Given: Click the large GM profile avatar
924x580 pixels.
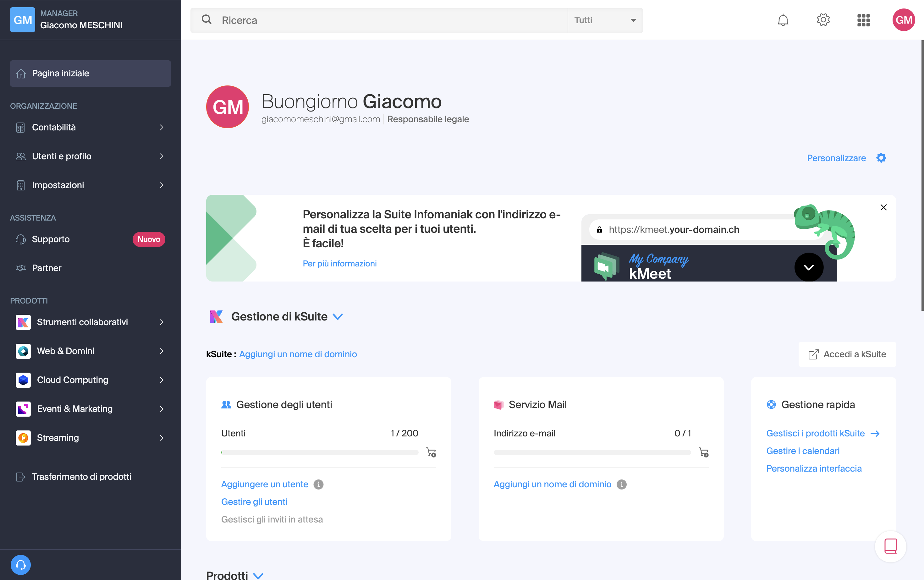Looking at the screenshot, I should pos(228,107).
